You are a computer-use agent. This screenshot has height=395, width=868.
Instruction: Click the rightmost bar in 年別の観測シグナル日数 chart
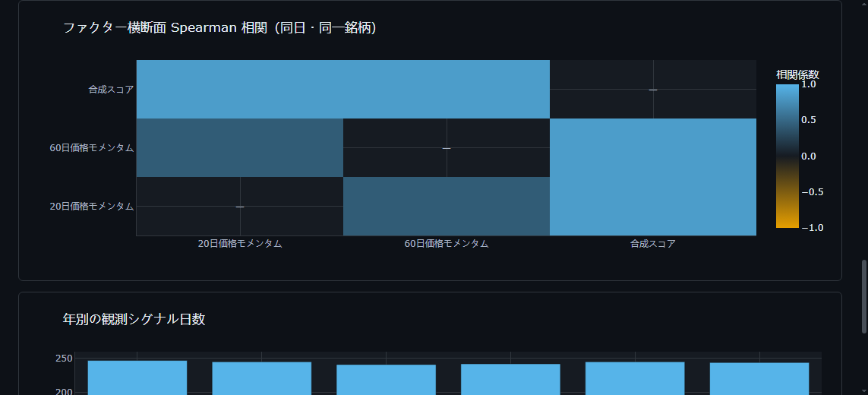point(759,379)
